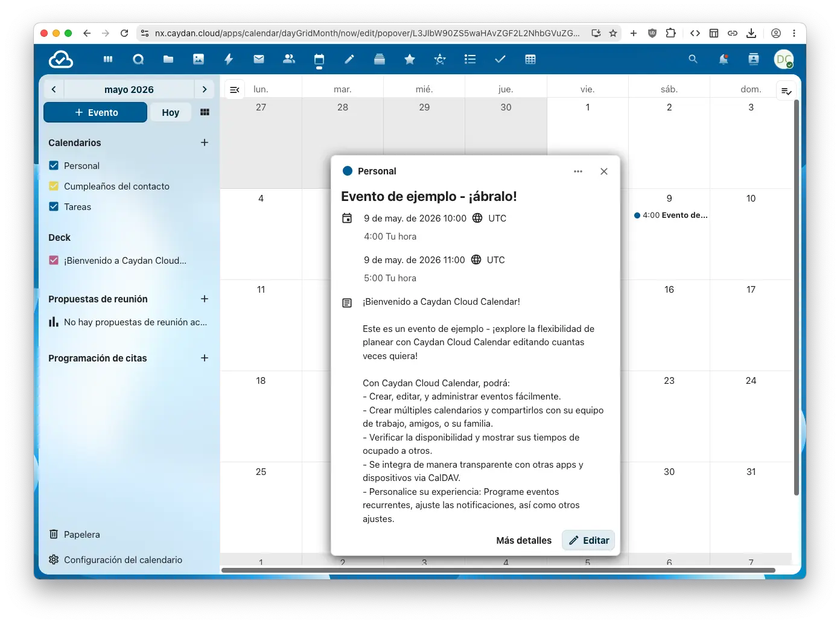Open browser extensions puzzle icon
The image size is (840, 624).
point(670,33)
